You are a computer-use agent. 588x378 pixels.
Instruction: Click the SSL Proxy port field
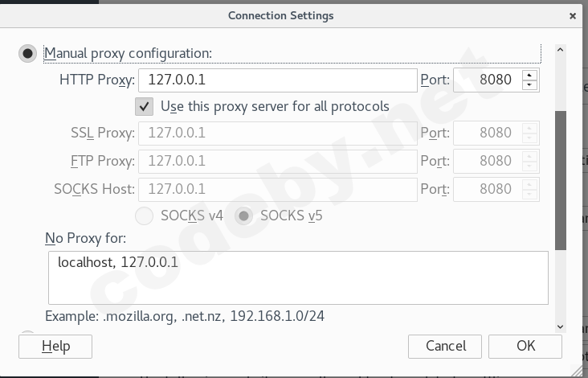(487, 133)
